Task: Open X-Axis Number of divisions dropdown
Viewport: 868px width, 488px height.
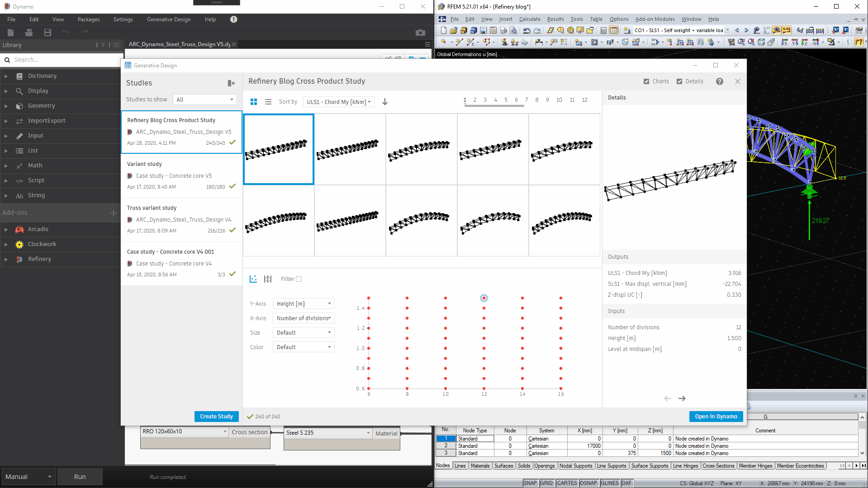Action: pyautogui.click(x=304, y=318)
